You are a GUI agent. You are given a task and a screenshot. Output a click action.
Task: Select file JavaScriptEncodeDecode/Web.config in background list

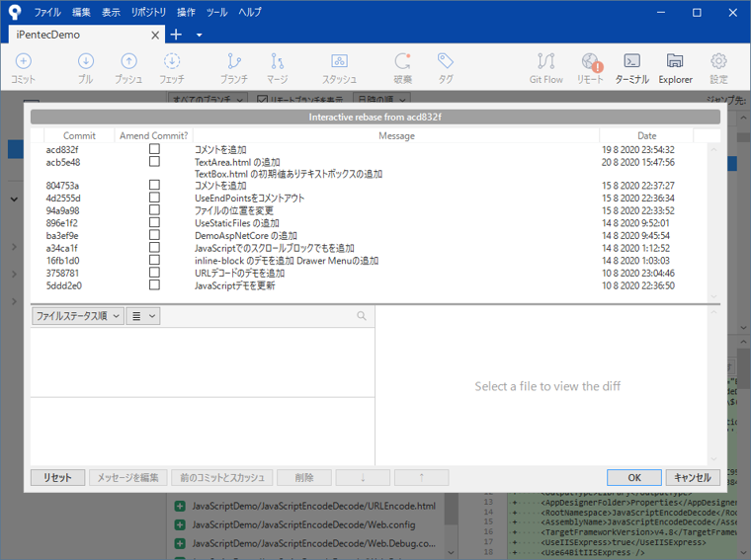[303, 524]
